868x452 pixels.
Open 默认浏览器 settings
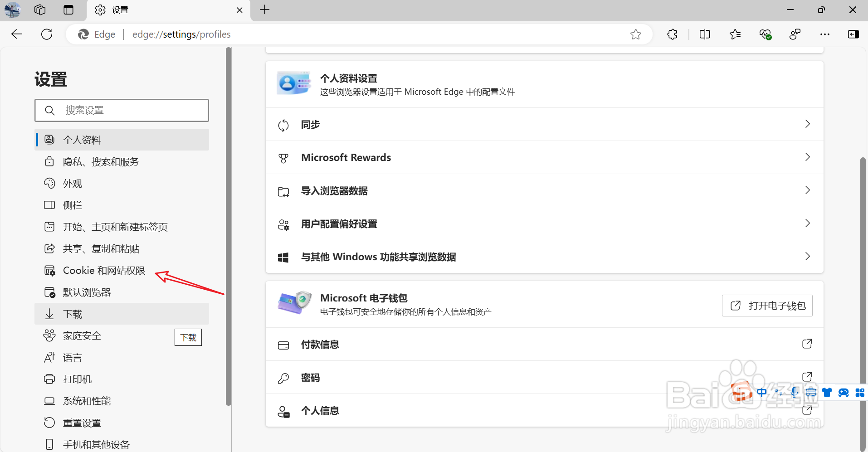(x=122, y=292)
